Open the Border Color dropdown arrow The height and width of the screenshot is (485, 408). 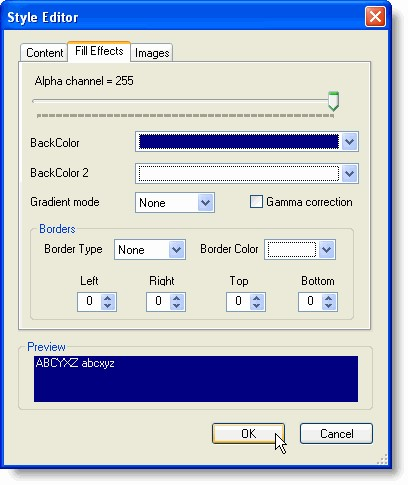coord(326,249)
